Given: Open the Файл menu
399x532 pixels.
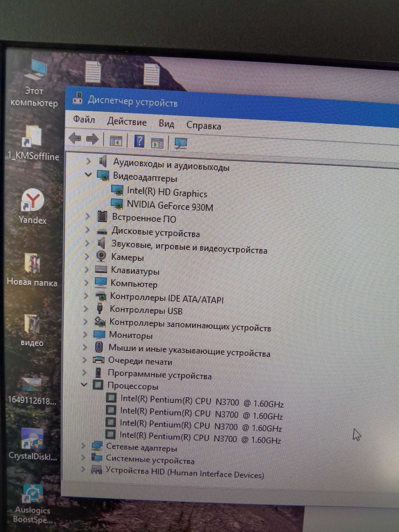Looking at the screenshot, I should coord(84,119).
